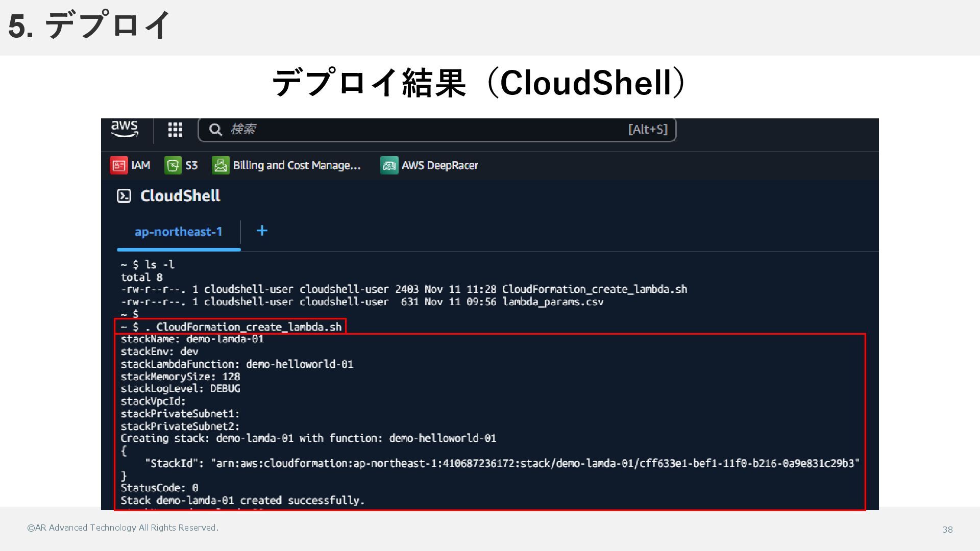Click the CloudShell heading title

[x=180, y=196]
